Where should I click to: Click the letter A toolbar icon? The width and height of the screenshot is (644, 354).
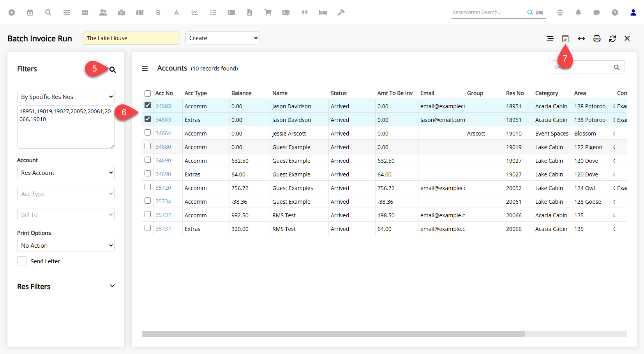pos(176,12)
